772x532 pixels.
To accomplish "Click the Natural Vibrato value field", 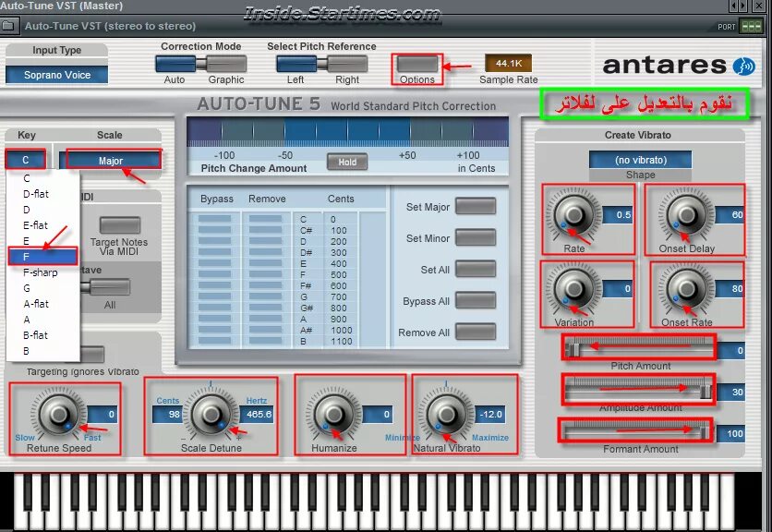I will point(489,415).
